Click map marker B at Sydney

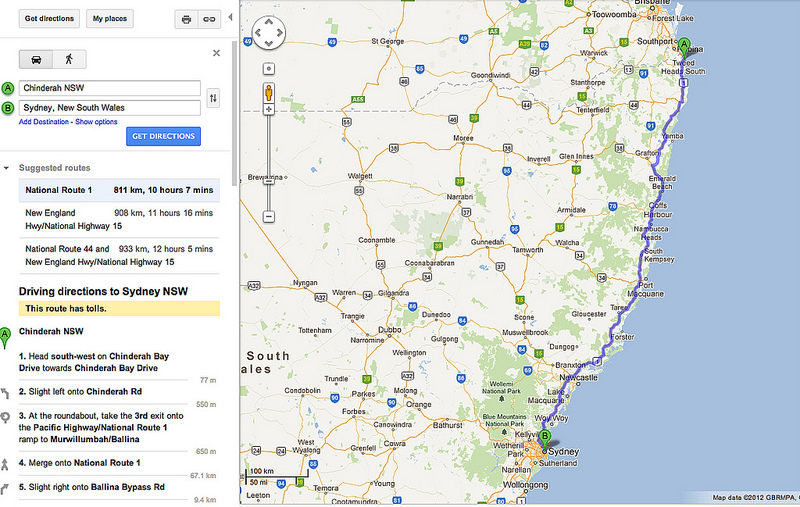[x=544, y=439]
